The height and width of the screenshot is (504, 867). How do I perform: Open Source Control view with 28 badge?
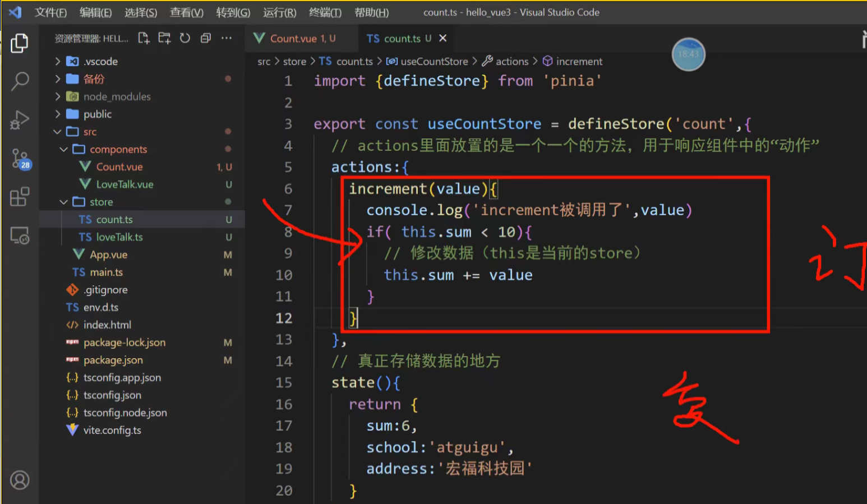click(x=21, y=159)
